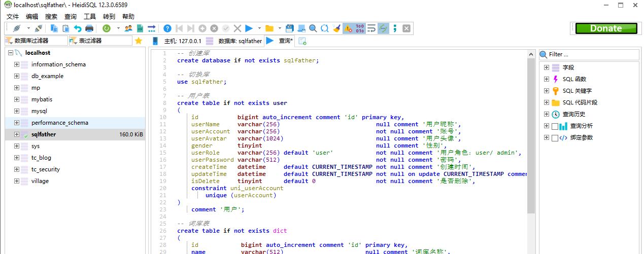Select SQL 关键字 in helper panel

pos(577,91)
